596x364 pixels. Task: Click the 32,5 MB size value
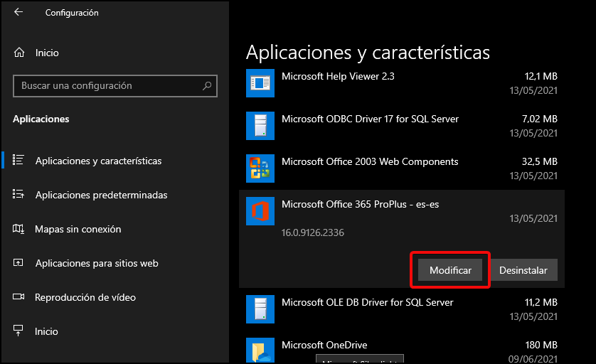(540, 161)
